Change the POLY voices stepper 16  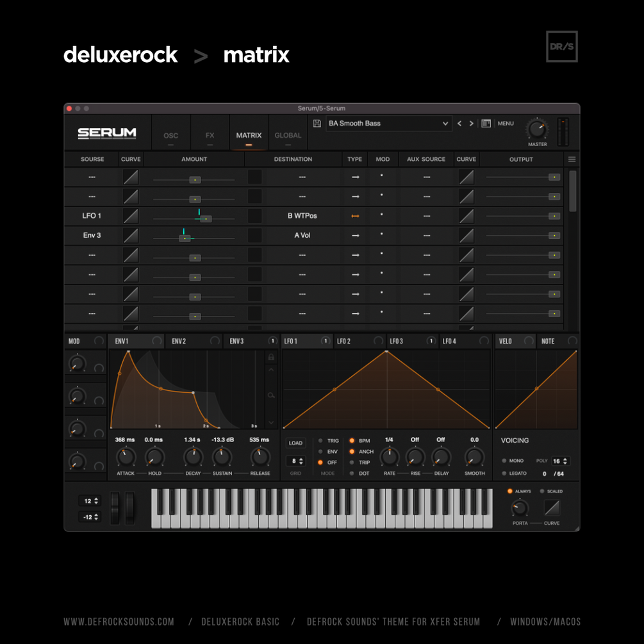(560, 461)
